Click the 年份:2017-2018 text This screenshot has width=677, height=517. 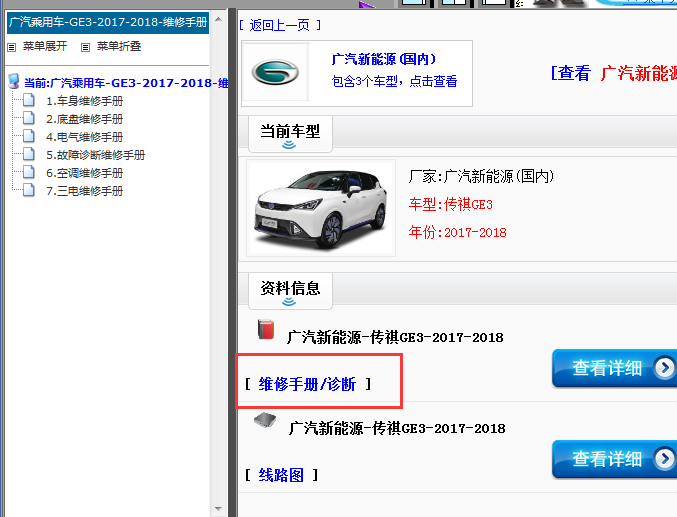458,232
